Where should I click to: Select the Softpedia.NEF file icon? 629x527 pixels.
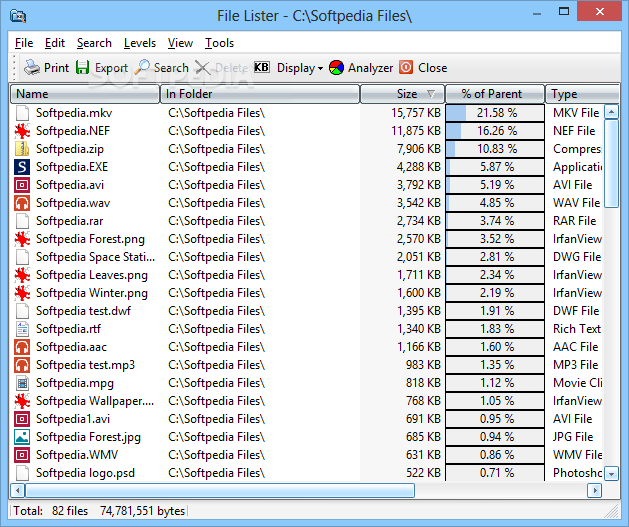click(22, 131)
